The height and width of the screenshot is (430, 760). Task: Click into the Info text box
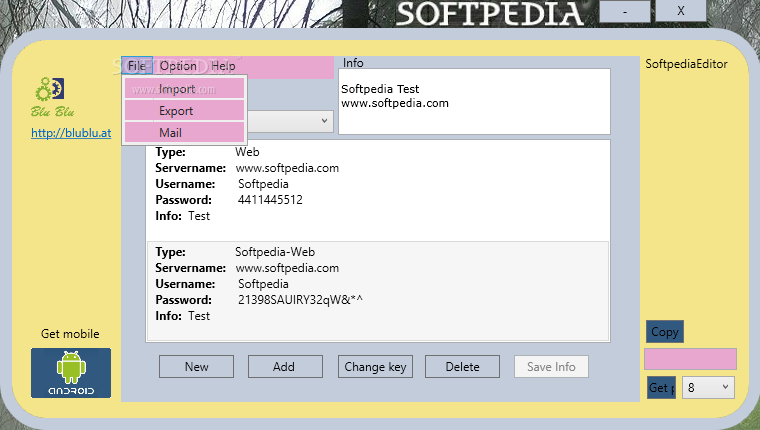click(474, 101)
